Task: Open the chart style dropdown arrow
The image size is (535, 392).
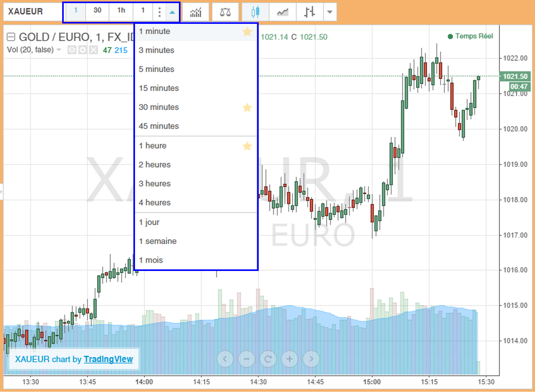Action: [330, 12]
